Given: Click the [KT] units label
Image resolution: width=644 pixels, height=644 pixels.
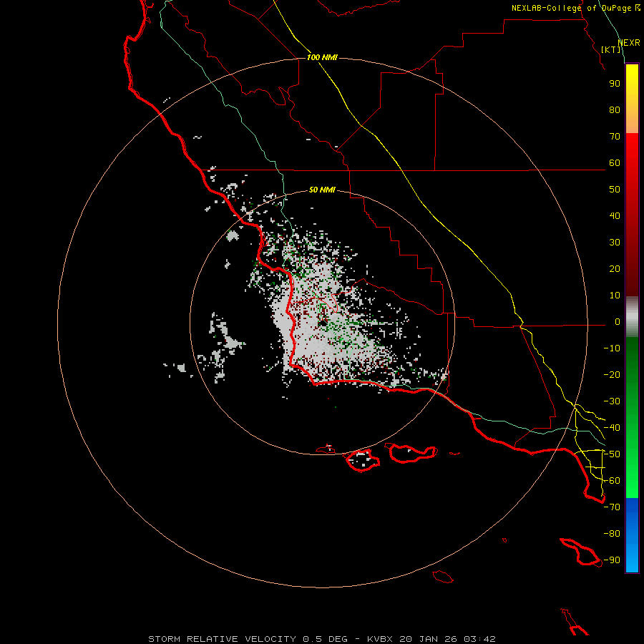Looking at the screenshot, I should tap(611, 49).
